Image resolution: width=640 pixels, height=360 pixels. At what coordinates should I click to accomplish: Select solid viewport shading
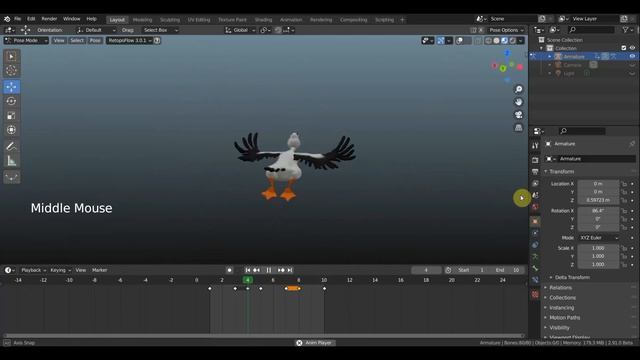(x=496, y=40)
